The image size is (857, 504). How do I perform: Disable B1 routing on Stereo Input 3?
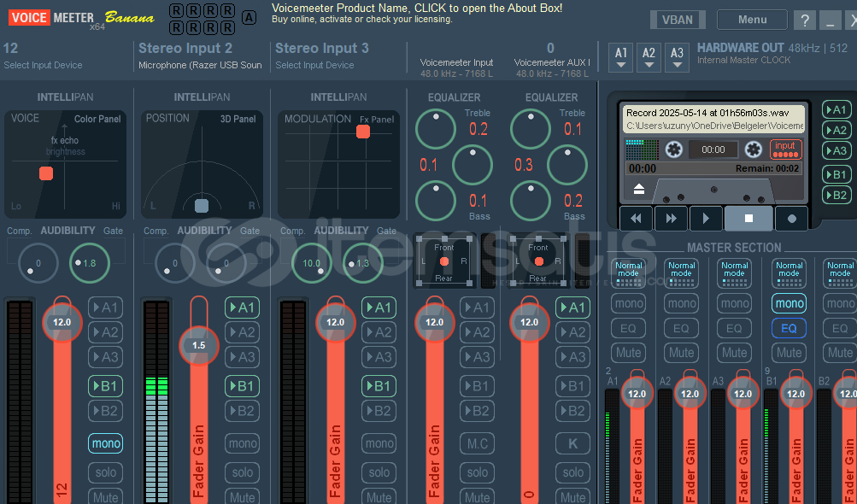tap(379, 386)
